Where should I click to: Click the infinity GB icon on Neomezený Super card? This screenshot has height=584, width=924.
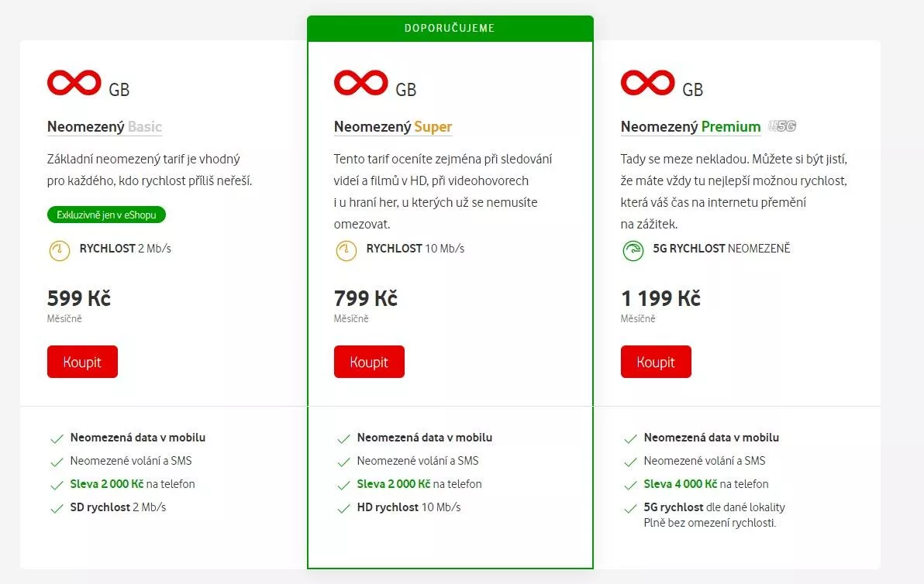click(x=360, y=81)
